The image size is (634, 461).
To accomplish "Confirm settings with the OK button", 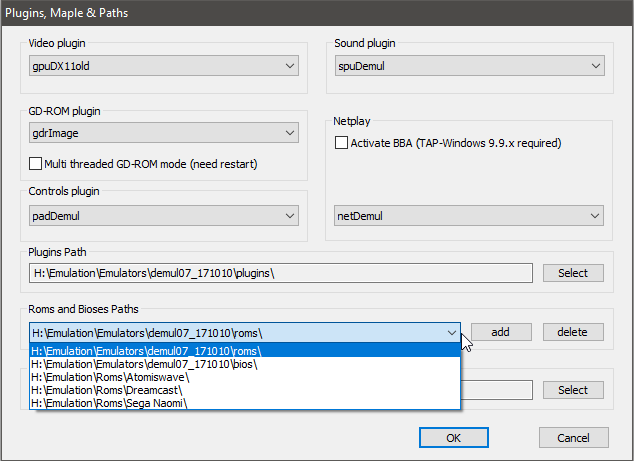I will point(454,438).
